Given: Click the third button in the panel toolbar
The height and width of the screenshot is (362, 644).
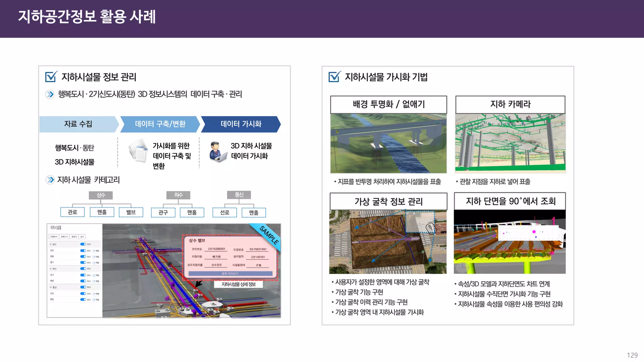Looking at the screenshot, I should (x=74, y=237).
